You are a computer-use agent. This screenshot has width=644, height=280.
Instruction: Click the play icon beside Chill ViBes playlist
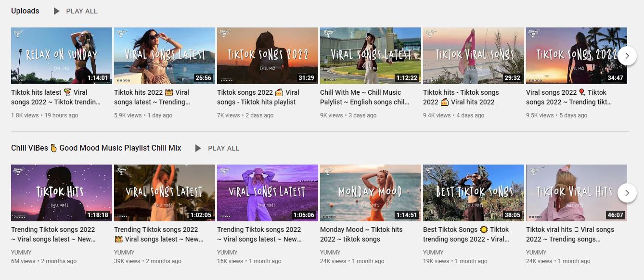198,148
